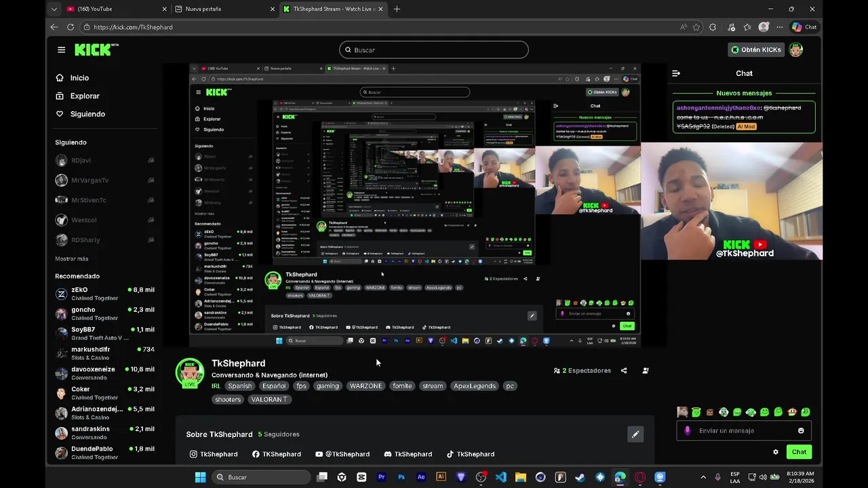Click the 2 Espectadores viewer count
The height and width of the screenshot is (488, 868).
coord(583,371)
